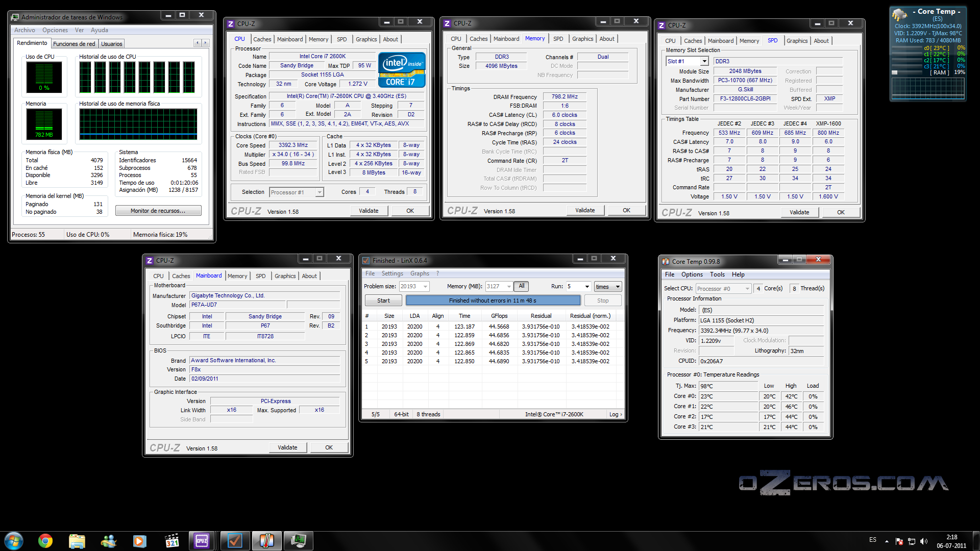Click the Core Temp gadget processor icon
This screenshot has height=551, width=980.
point(900,14)
